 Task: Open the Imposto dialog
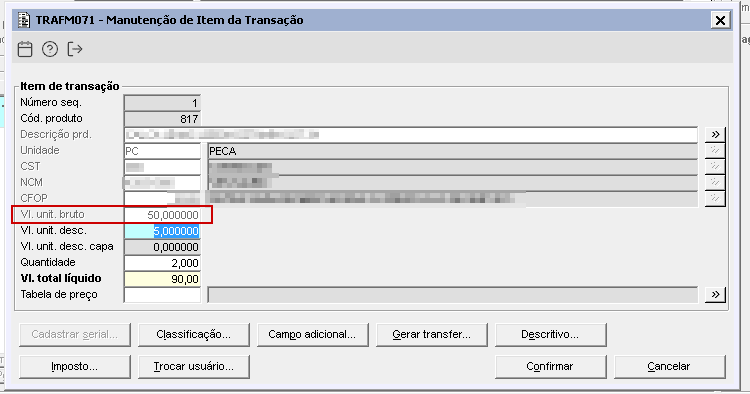[75, 367]
